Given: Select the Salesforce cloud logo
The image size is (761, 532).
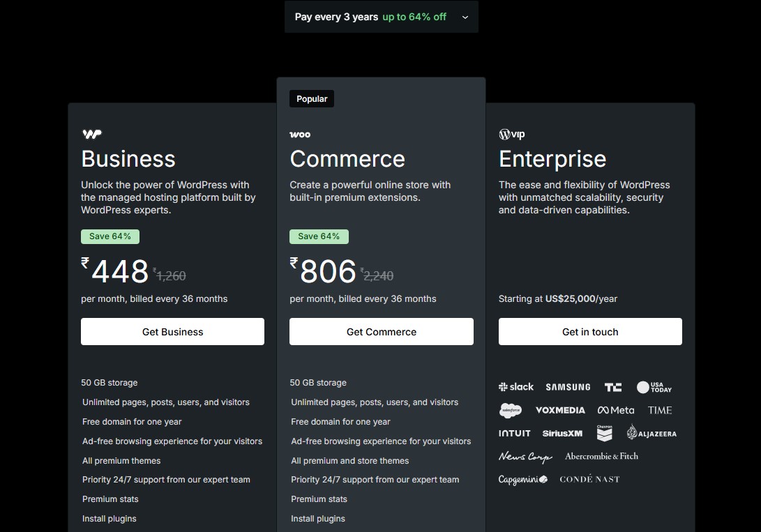Looking at the screenshot, I should pyautogui.click(x=510, y=410).
